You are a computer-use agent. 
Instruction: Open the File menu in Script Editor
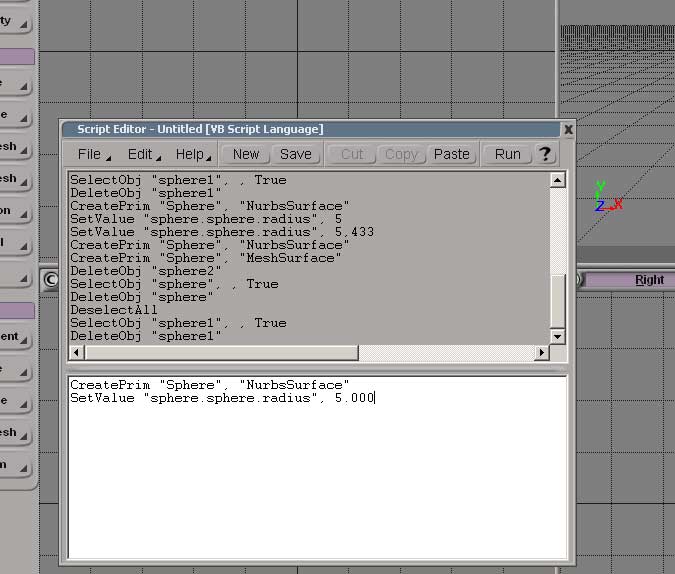[x=94, y=154]
